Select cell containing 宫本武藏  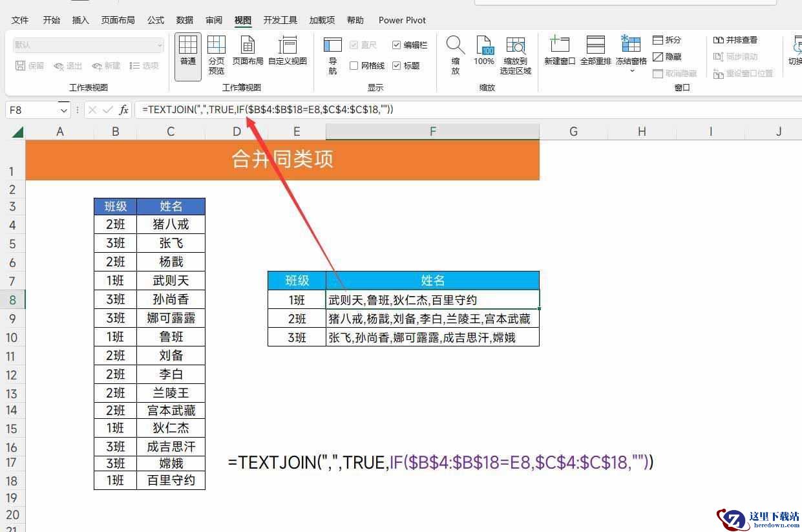click(171, 410)
